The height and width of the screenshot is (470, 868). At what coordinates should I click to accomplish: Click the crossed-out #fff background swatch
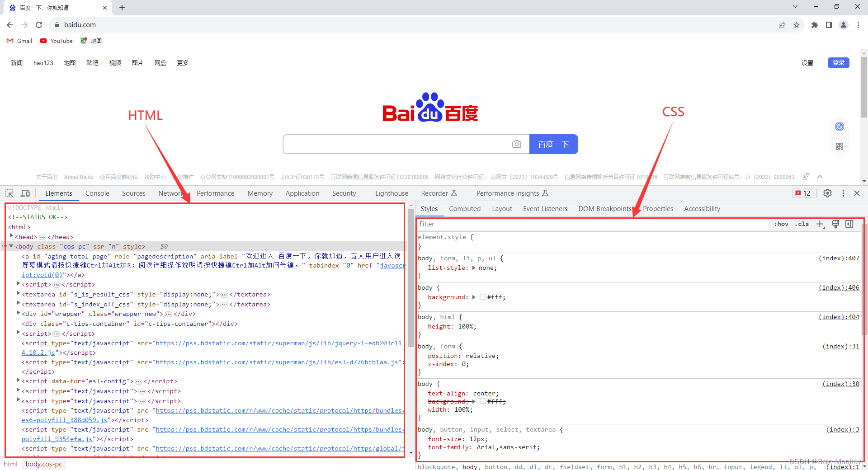tap(482, 401)
